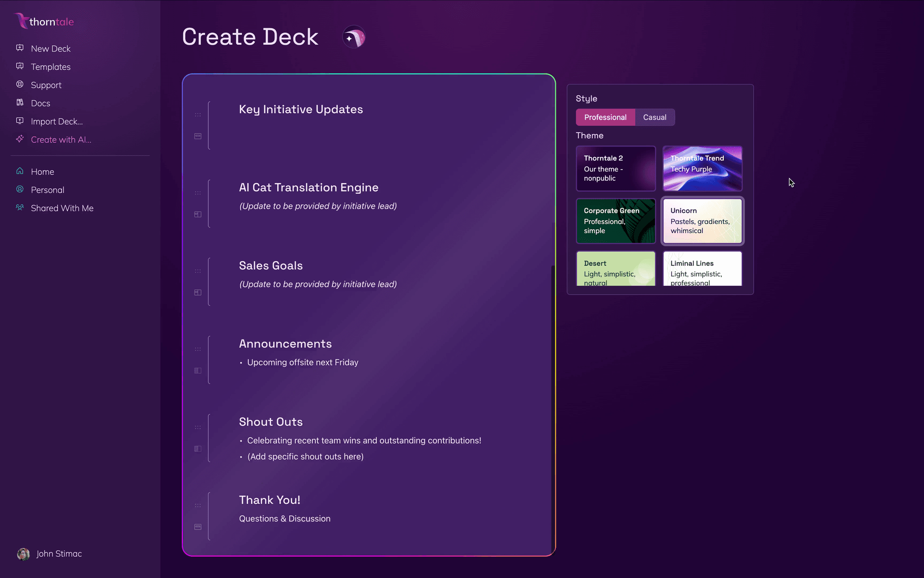This screenshot has height=578, width=924.
Task: Click the Sales Goals slide title
Action: (x=270, y=265)
